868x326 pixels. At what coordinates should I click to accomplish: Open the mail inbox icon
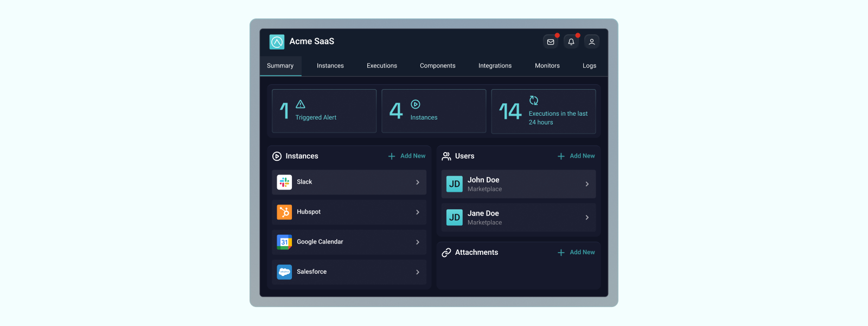pos(551,42)
